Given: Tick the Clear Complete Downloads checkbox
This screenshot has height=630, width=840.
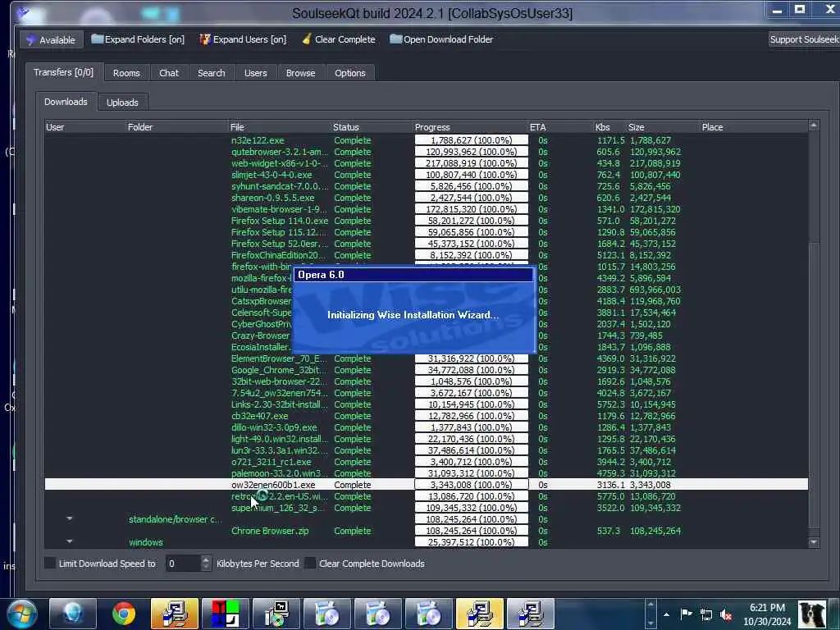Looking at the screenshot, I should click(x=310, y=563).
